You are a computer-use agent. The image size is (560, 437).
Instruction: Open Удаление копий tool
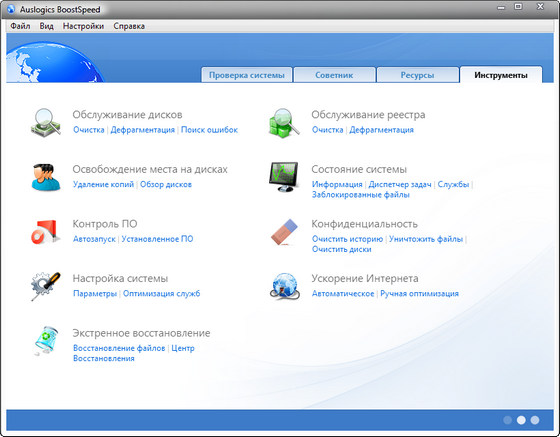point(103,184)
